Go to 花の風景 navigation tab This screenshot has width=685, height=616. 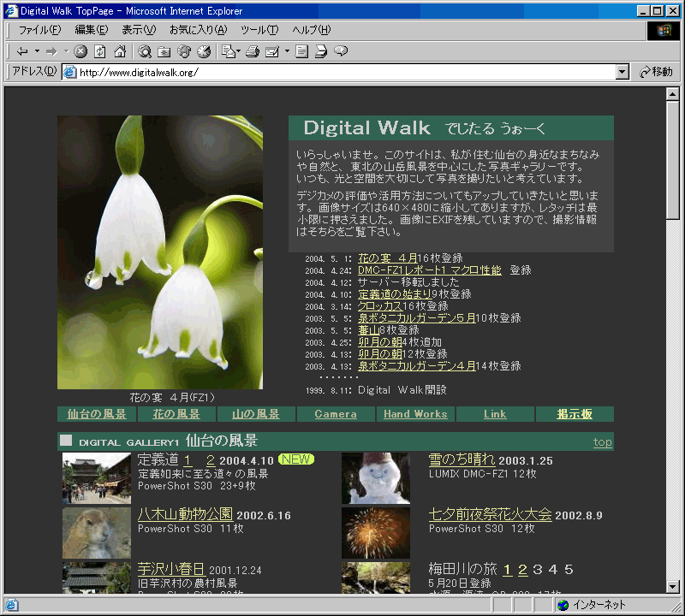(176, 414)
